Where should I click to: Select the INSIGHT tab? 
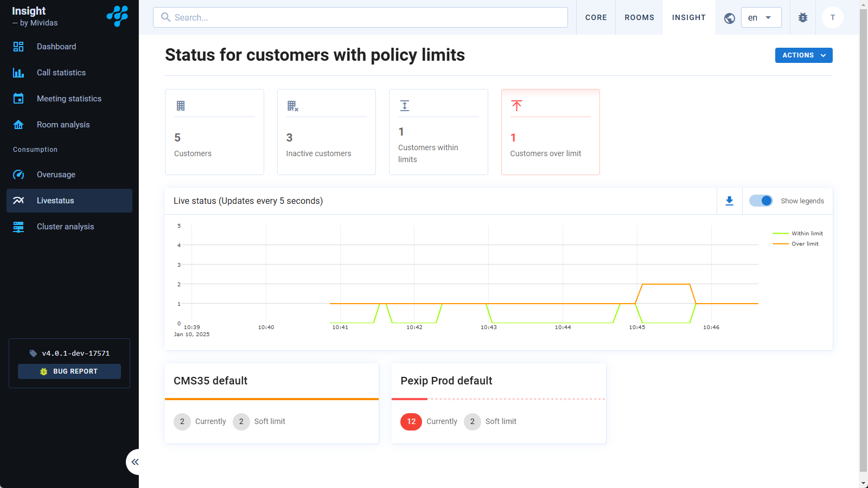coord(689,17)
